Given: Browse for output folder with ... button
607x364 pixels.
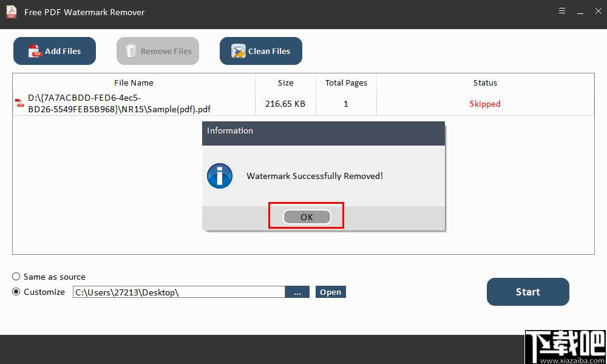Looking at the screenshot, I should click(297, 292).
